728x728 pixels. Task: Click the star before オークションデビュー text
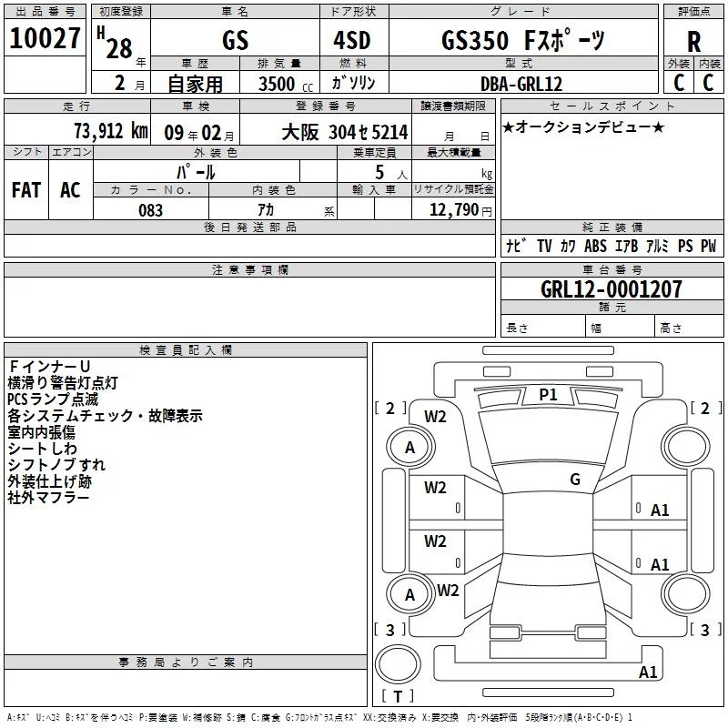508,126
